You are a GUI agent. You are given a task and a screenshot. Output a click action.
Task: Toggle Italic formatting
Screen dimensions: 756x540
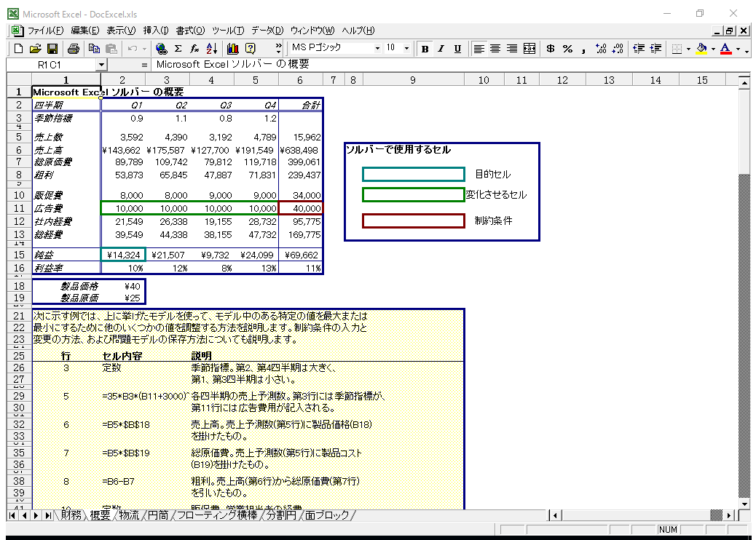point(441,49)
